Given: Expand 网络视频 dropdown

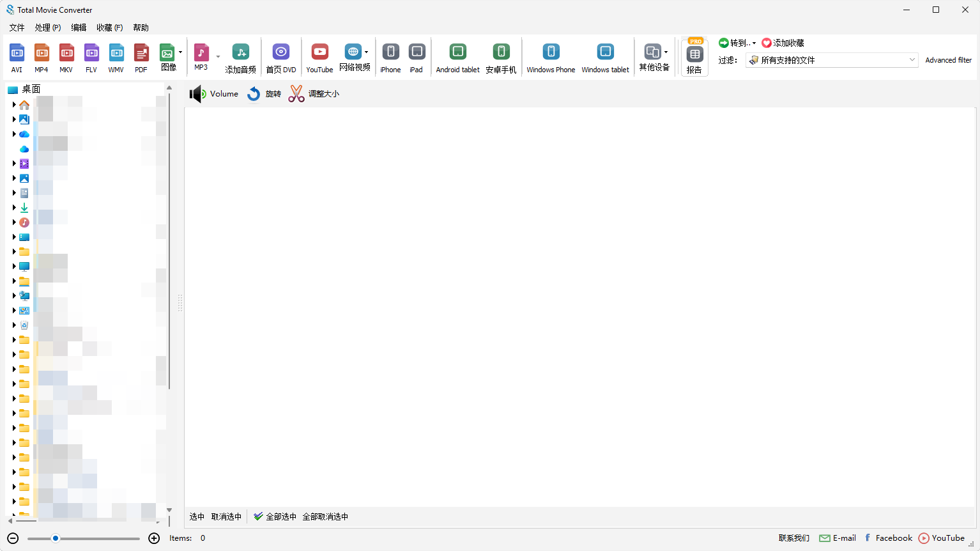Looking at the screenshot, I should coord(366,52).
